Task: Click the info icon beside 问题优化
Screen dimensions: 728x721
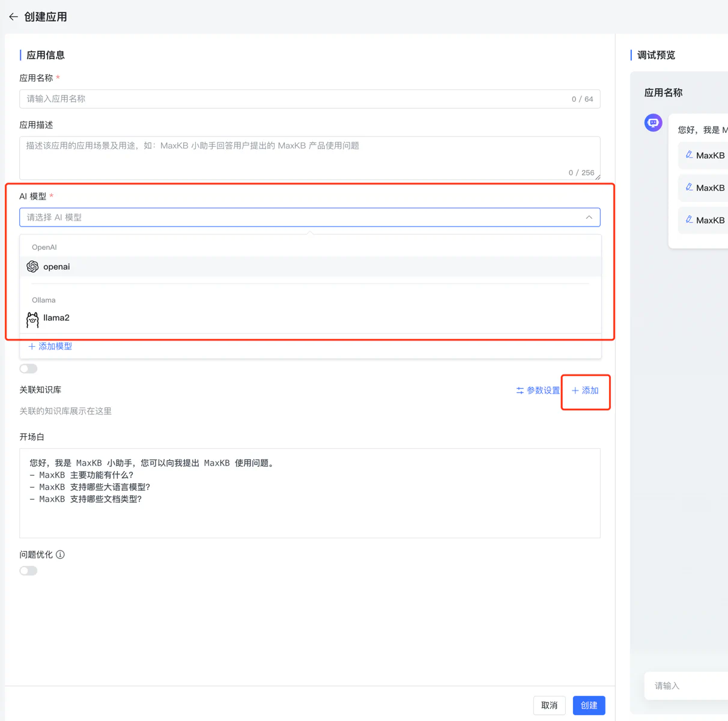Action: (x=60, y=555)
